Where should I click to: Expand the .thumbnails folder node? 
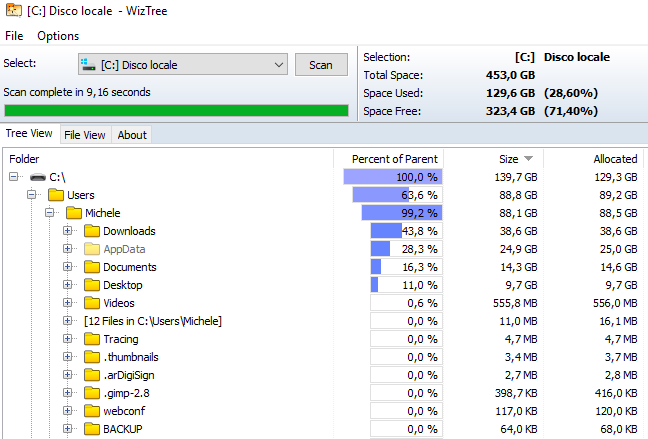point(67,356)
